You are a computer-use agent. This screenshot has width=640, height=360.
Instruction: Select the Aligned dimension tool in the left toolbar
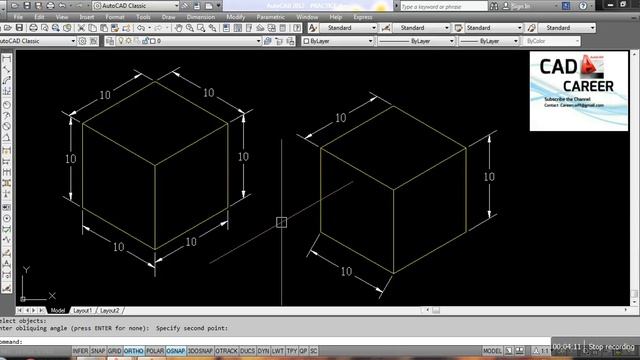7,70
